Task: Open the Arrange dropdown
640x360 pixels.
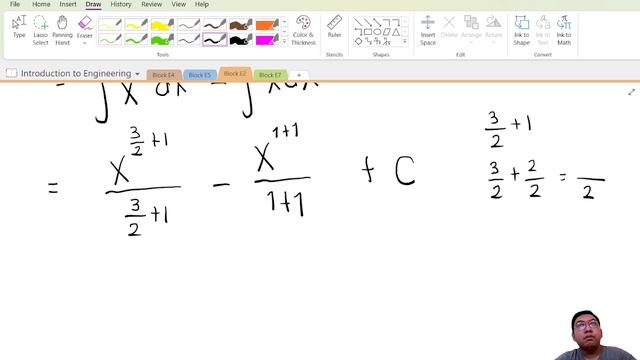Action: [x=471, y=30]
